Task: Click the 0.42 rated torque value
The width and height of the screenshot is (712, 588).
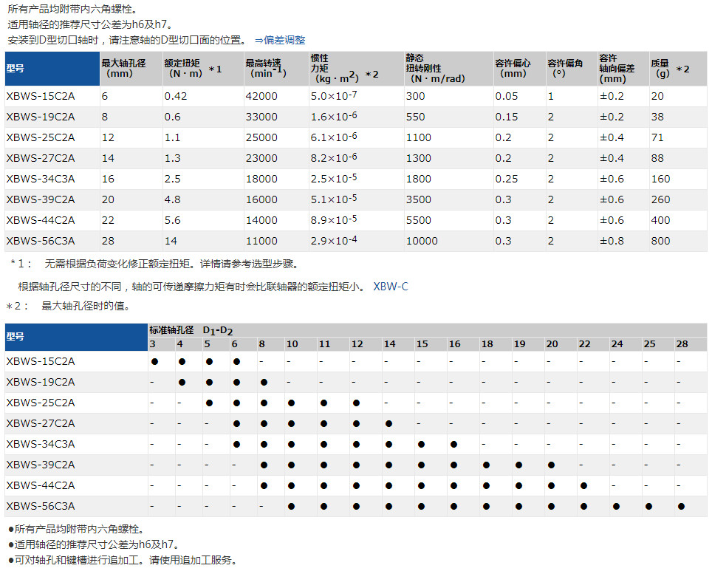Action: pyautogui.click(x=176, y=96)
